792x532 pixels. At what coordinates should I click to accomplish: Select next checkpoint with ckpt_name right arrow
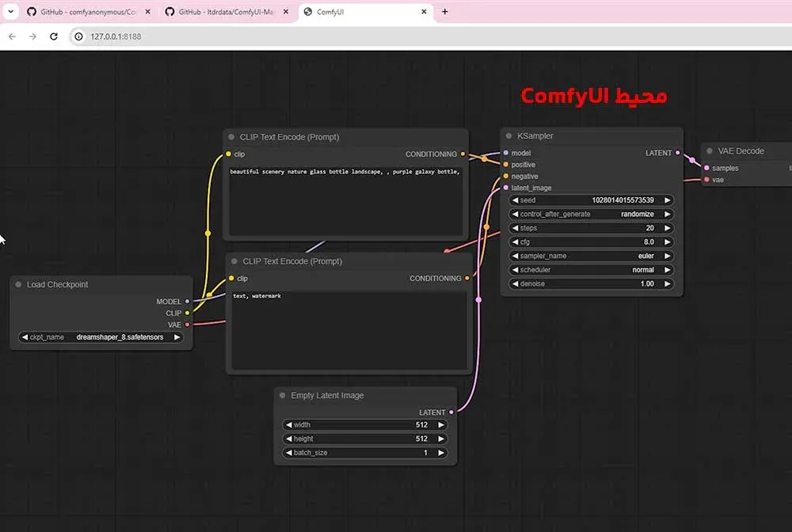coord(177,337)
